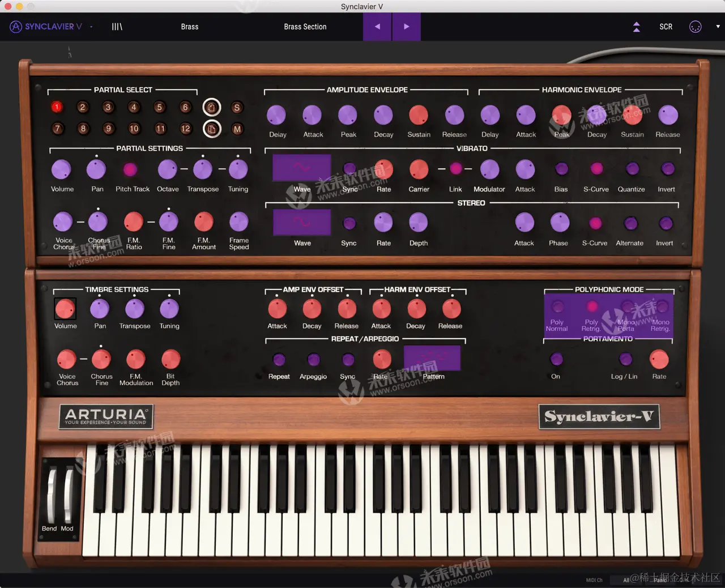Toggle the Vibrato Link button

tap(456, 169)
